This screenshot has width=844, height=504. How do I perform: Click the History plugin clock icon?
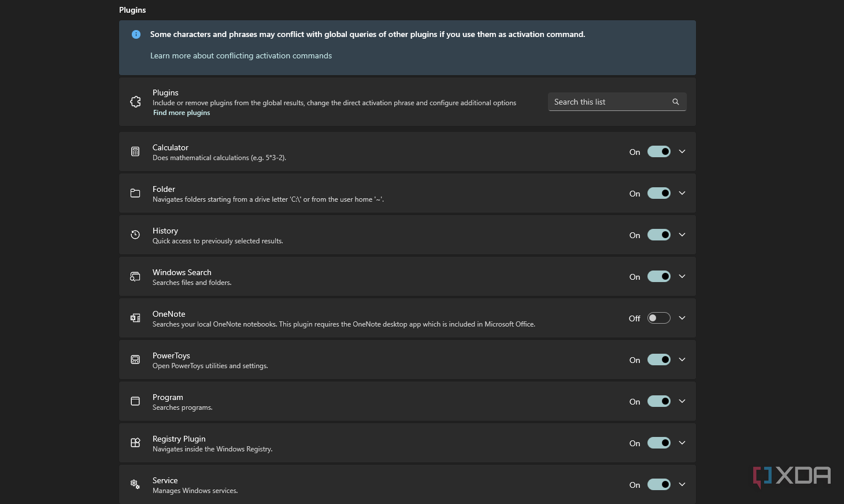pos(135,235)
